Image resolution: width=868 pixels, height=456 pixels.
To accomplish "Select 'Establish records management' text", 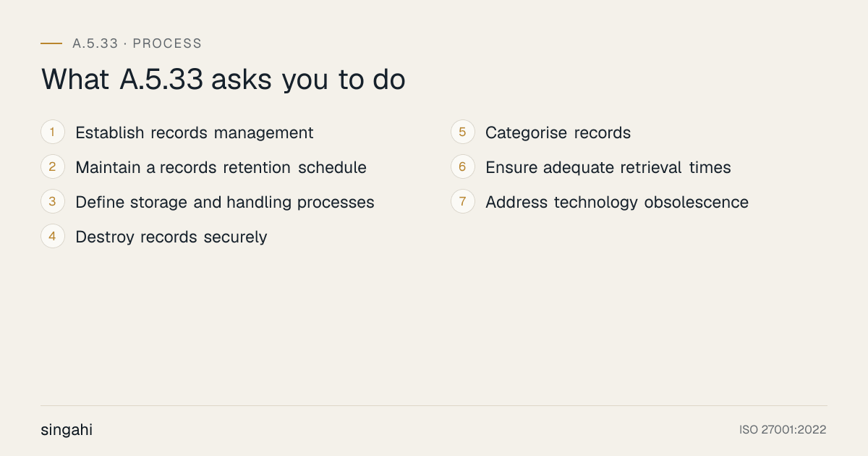I will point(195,133).
